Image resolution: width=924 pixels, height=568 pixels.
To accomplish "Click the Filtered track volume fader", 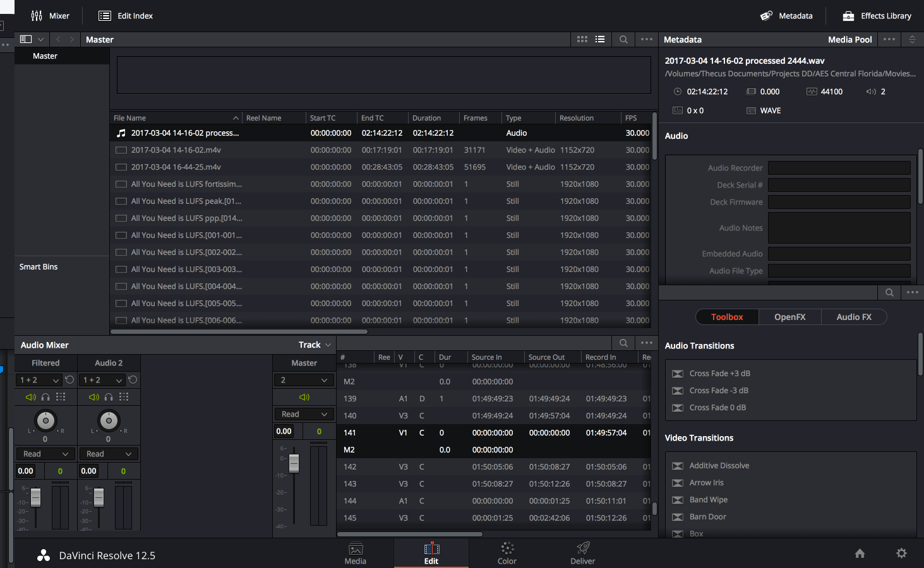I will [x=36, y=497].
